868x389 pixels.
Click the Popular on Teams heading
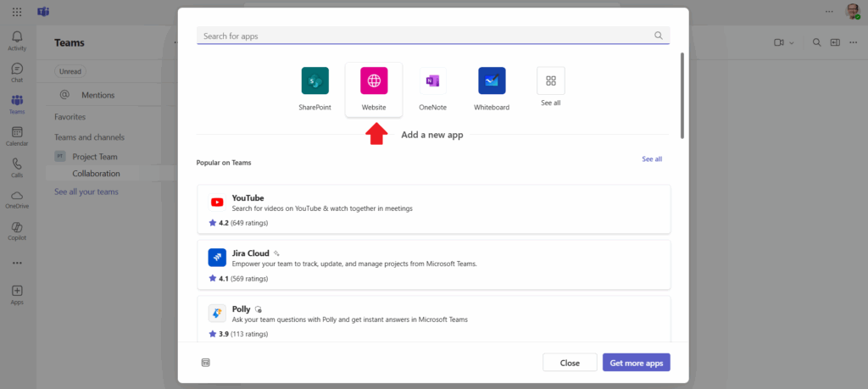(224, 163)
